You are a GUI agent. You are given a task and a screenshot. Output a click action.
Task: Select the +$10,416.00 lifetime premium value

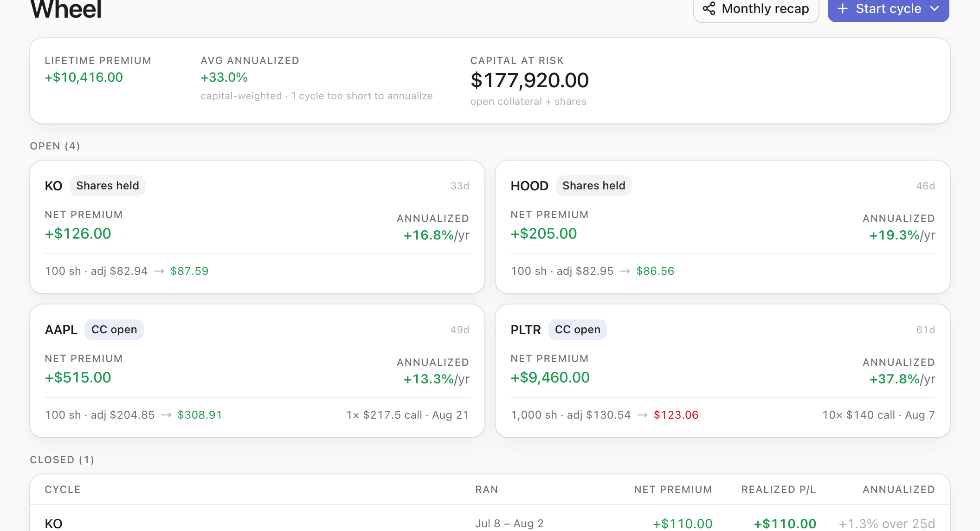coord(84,78)
